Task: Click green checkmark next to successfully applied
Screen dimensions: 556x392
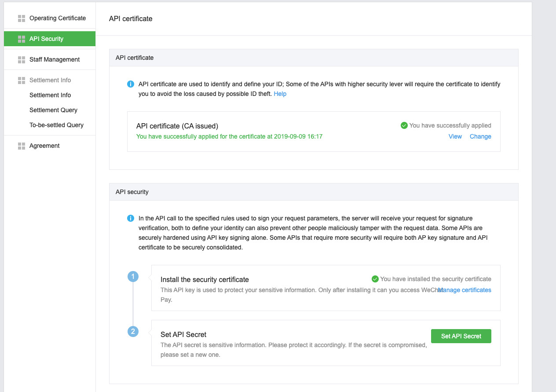Action: (404, 125)
